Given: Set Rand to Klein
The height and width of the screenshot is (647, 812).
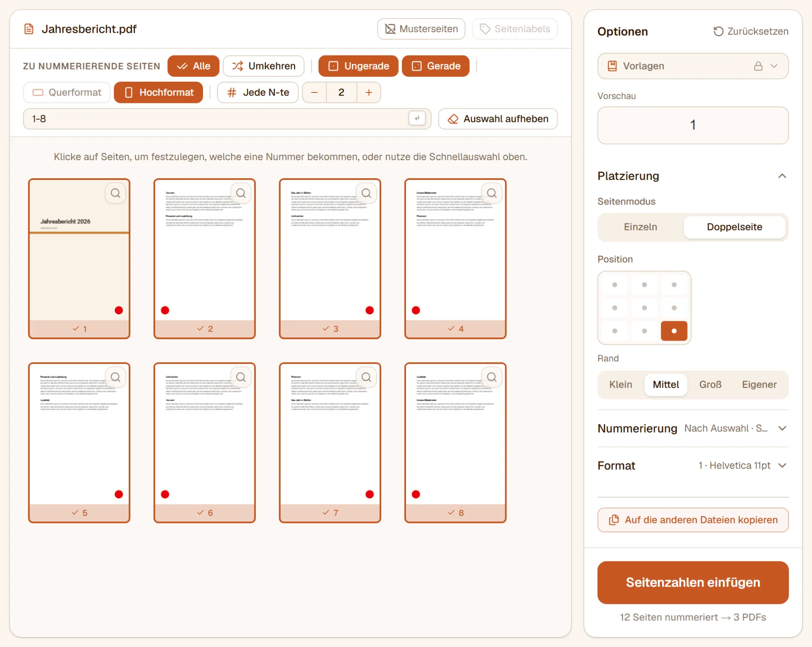Looking at the screenshot, I should click(621, 384).
